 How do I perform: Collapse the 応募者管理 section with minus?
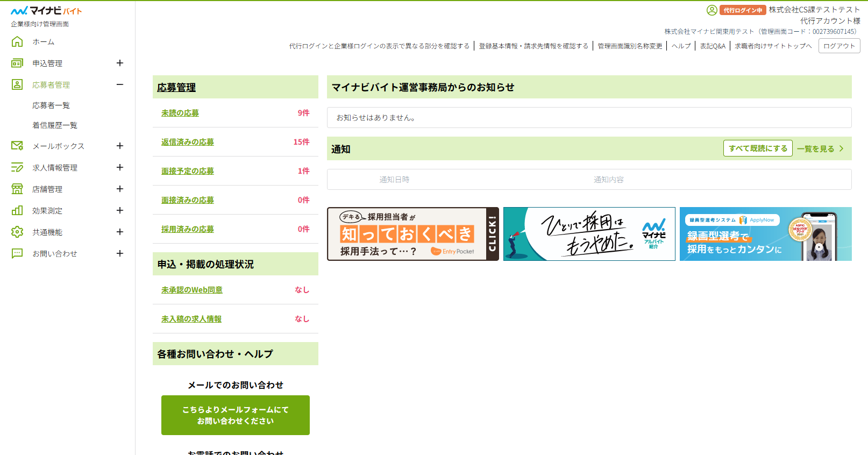(x=120, y=84)
